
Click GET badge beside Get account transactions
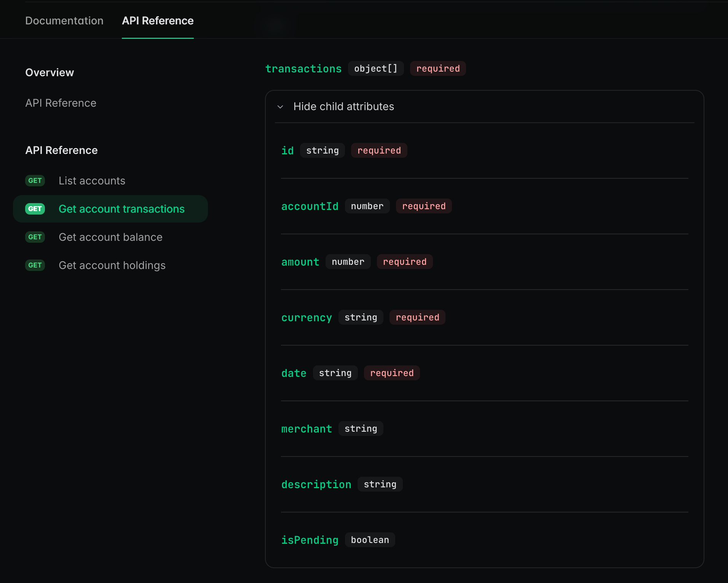click(x=35, y=209)
